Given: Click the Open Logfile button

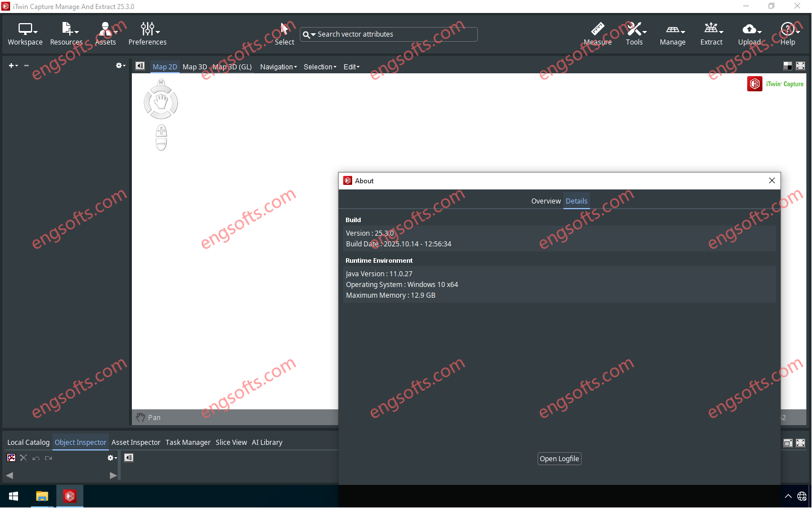Looking at the screenshot, I should 559,458.
